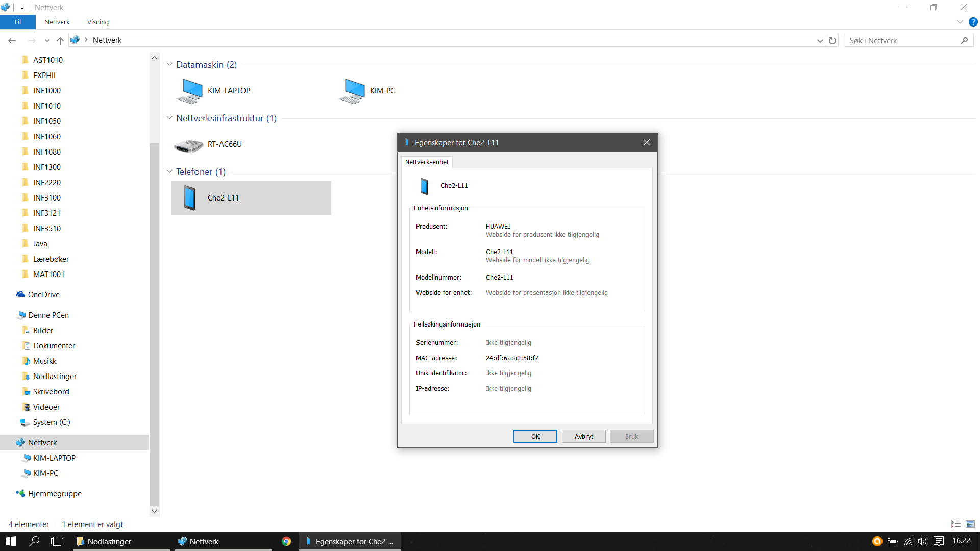The height and width of the screenshot is (551, 980).
Task: Select Denne PCen in navigation pane
Action: [48, 315]
